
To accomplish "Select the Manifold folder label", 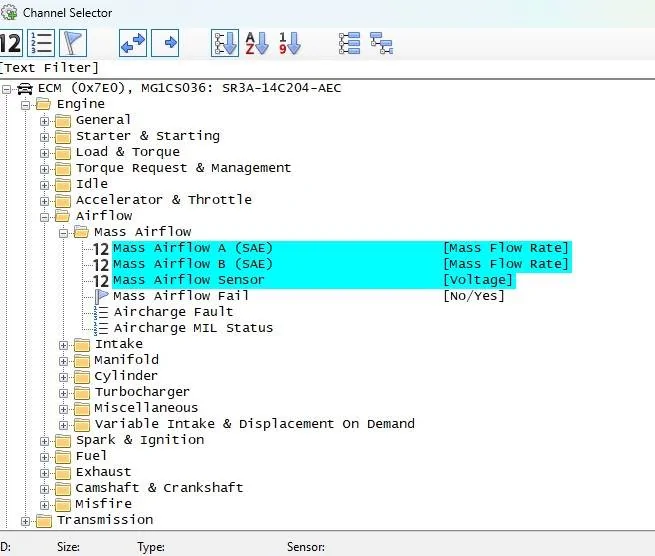I will click(127, 360).
